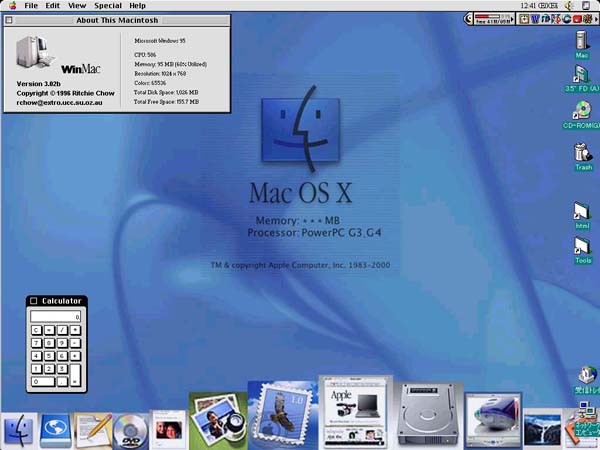
Task: Open the Edit menu
Action: pyautogui.click(x=53, y=6)
